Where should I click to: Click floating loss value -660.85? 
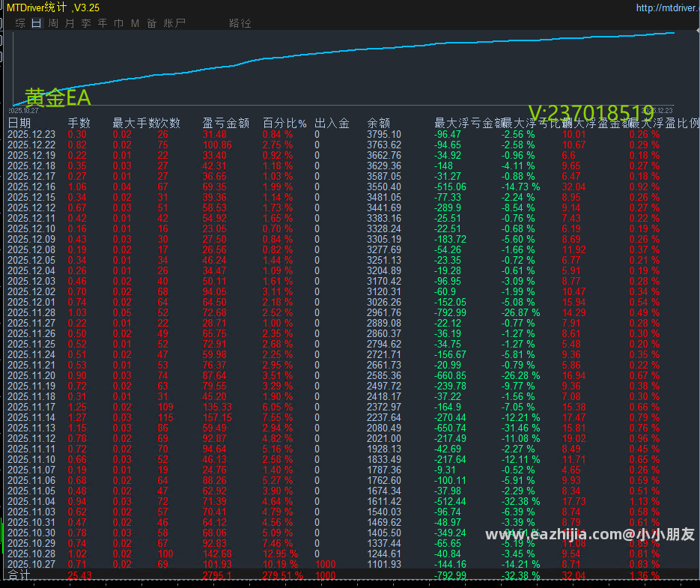(x=450, y=376)
